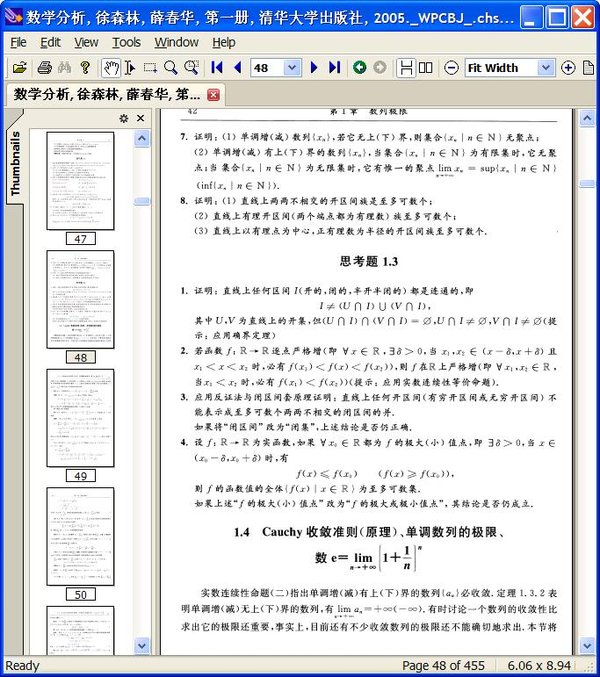Click the question mark help icon
600x677 pixels.
[x=85, y=68]
